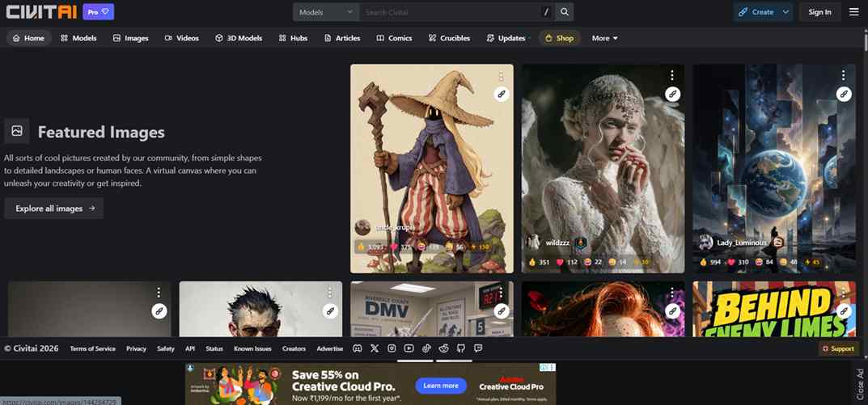
Task: Click heart reaction 310 on Earth image
Action: tap(738, 262)
